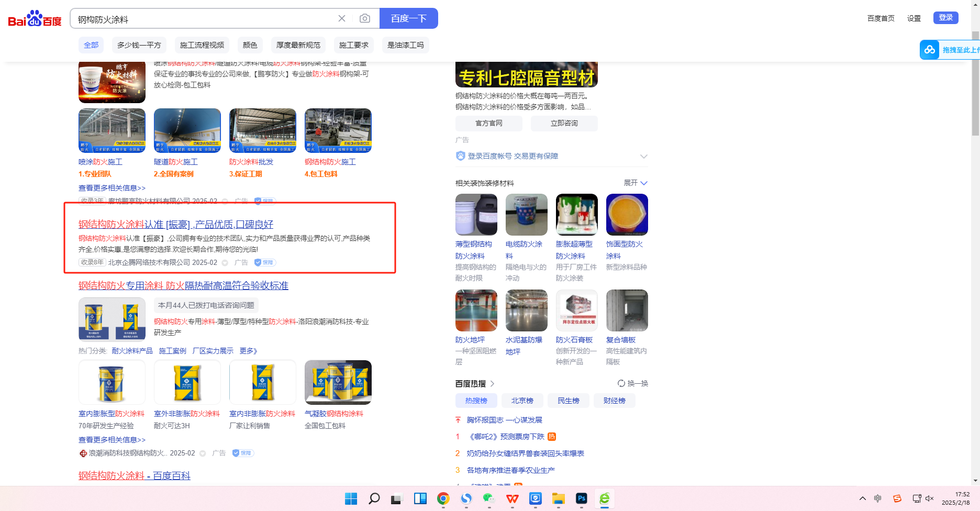The width and height of the screenshot is (980, 511).
Task: Click the floating cloud upload icon
Action: point(930,50)
